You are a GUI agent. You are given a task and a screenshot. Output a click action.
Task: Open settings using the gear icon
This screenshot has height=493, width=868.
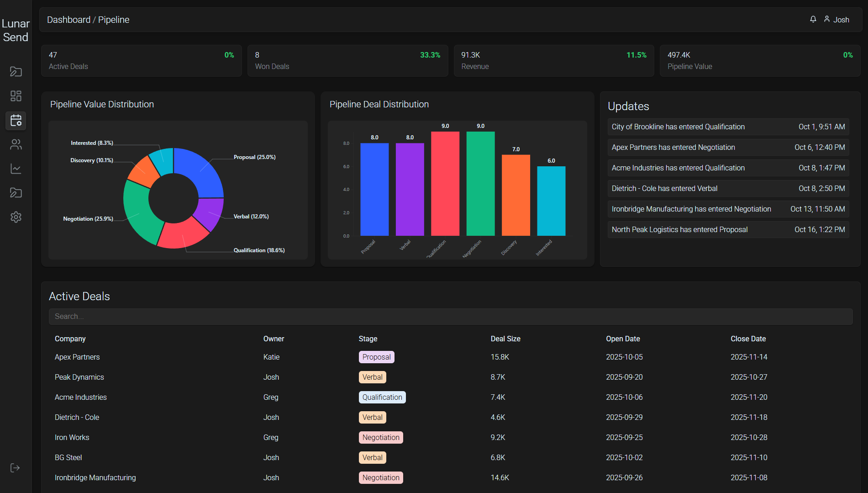pos(16,217)
